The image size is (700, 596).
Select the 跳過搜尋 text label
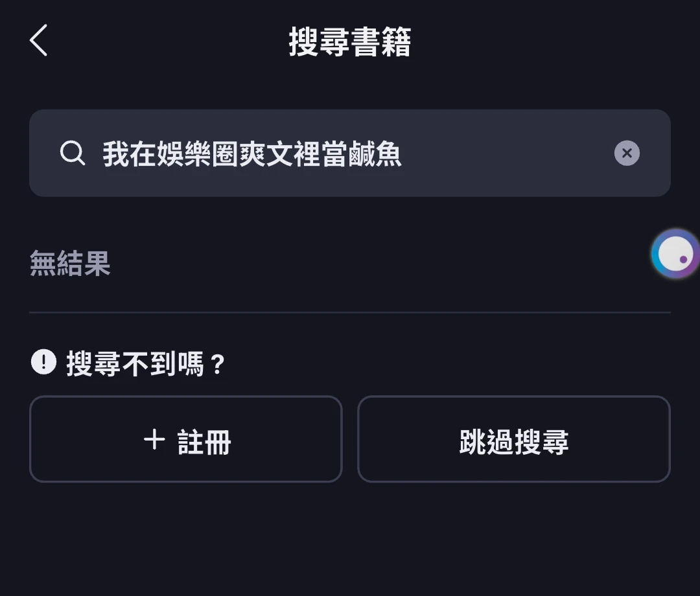click(x=514, y=443)
